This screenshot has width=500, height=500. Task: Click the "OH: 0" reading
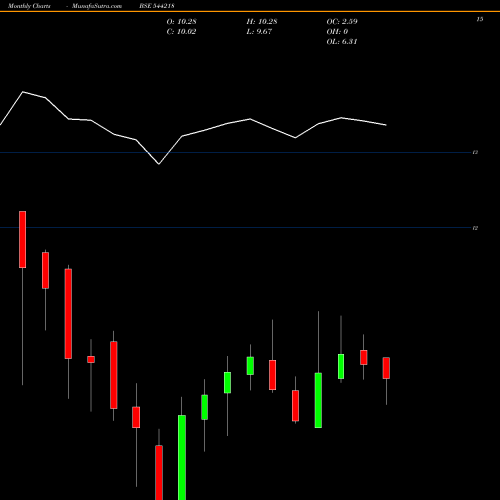click(x=337, y=32)
